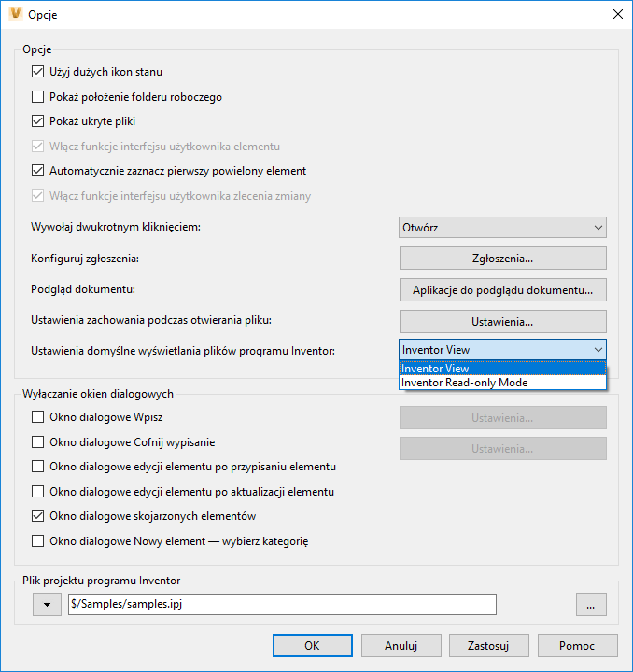Click group title Plik projektu programu Inventor

pyautogui.click(x=102, y=581)
